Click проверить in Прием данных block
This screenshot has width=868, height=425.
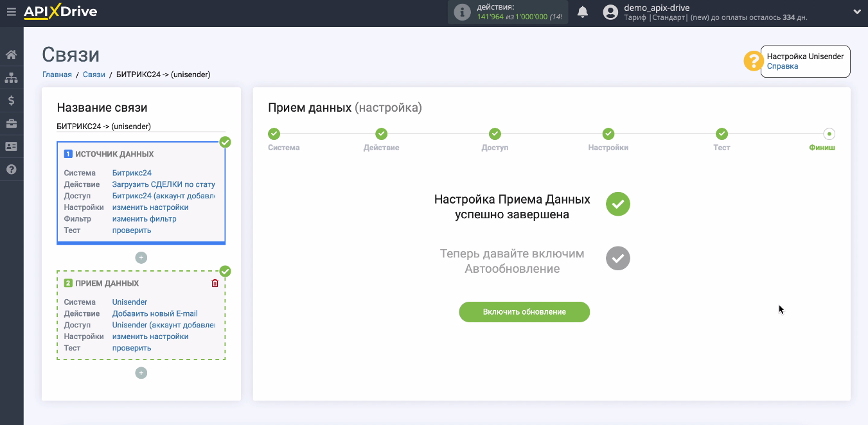point(132,348)
